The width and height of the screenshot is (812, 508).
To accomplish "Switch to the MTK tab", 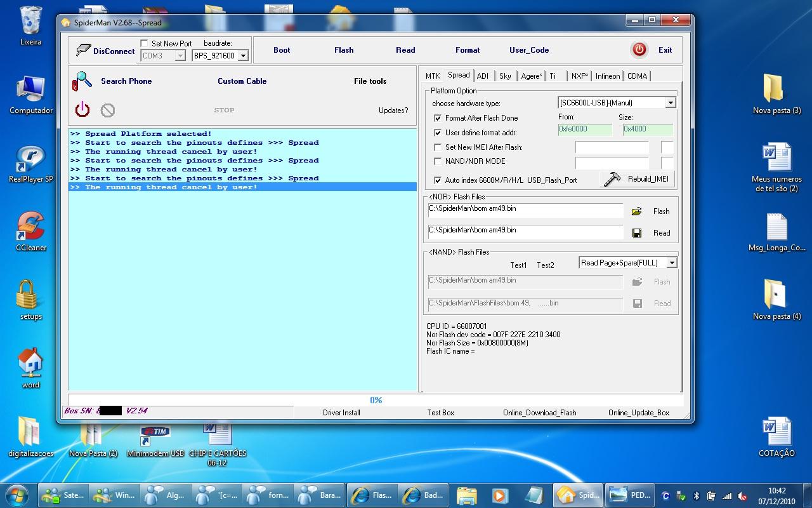I will [433, 76].
